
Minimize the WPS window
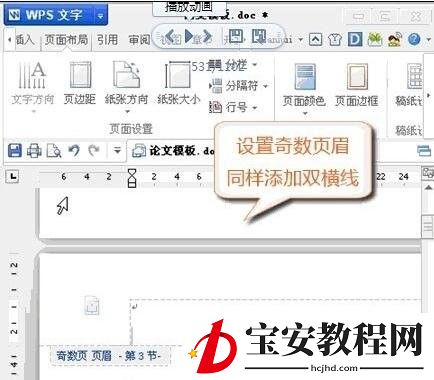[x=359, y=16]
